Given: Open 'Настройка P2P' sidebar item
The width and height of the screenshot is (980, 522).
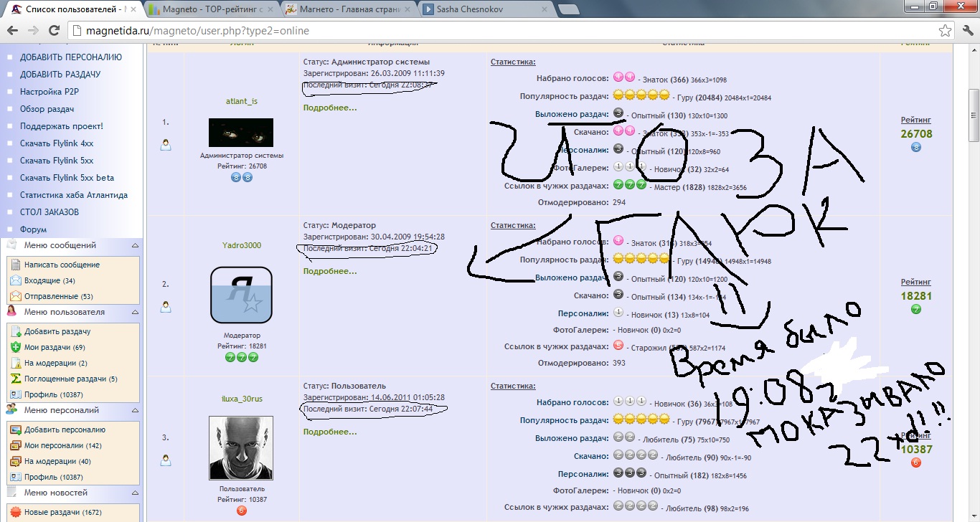Looking at the screenshot, I should pyautogui.click(x=50, y=92).
